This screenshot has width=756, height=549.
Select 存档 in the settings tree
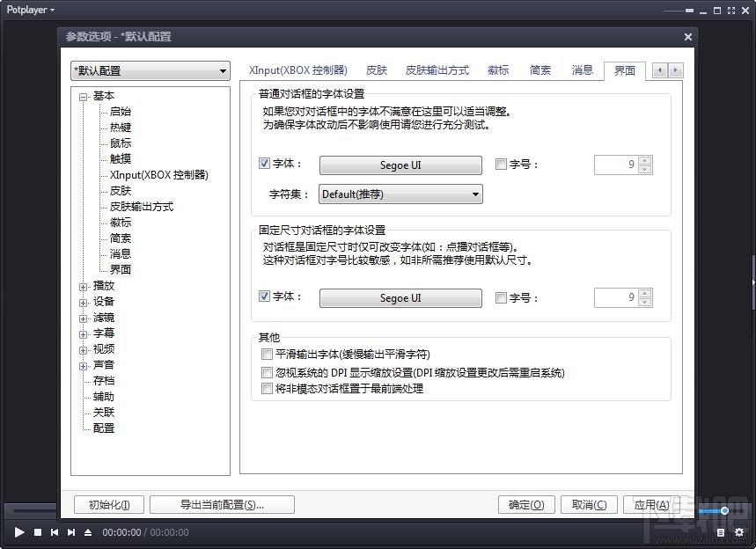click(x=104, y=381)
